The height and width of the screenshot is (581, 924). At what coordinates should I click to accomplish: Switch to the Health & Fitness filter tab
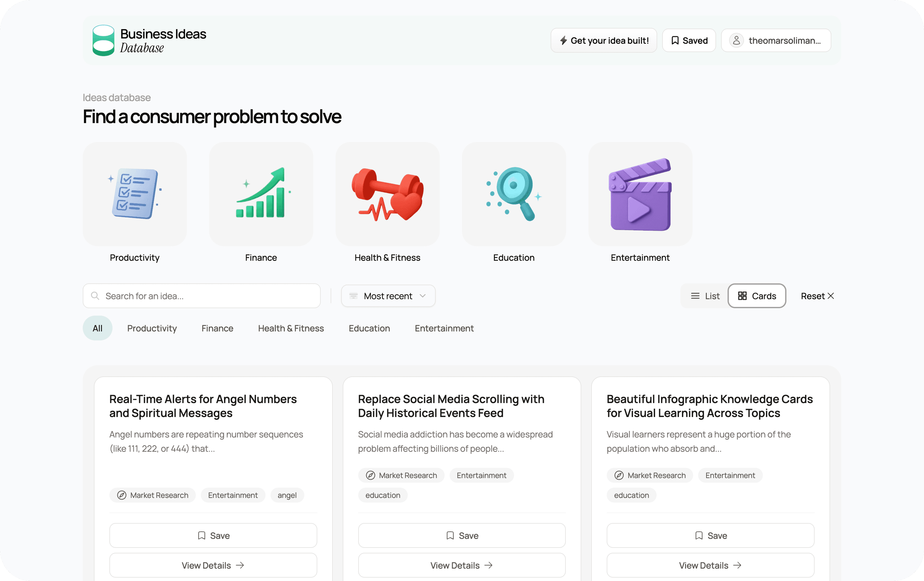click(290, 328)
